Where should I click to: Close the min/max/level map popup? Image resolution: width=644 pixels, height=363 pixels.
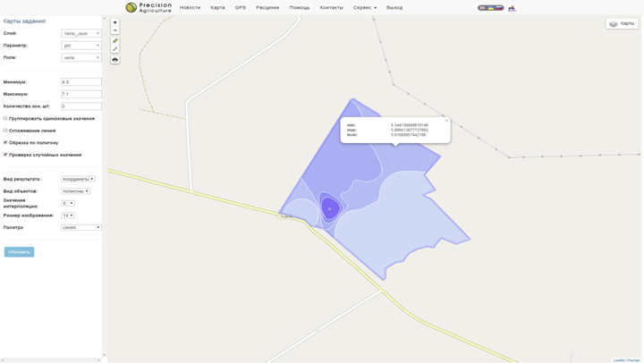446,121
